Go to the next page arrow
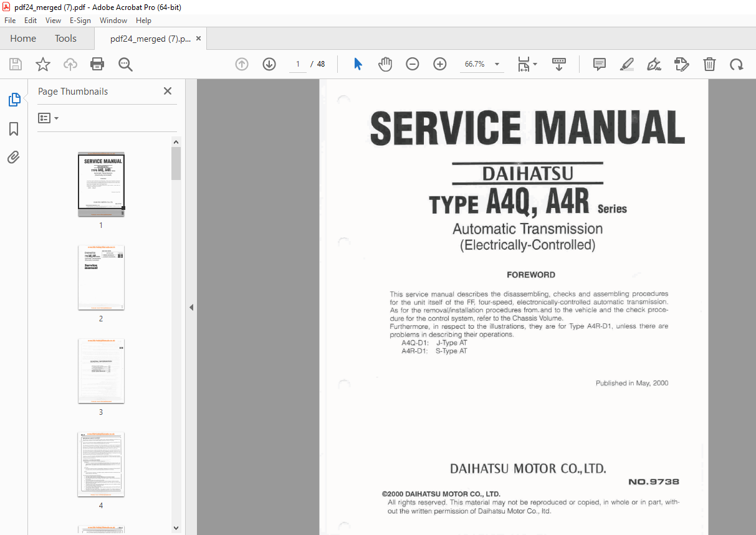 [x=269, y=64]
